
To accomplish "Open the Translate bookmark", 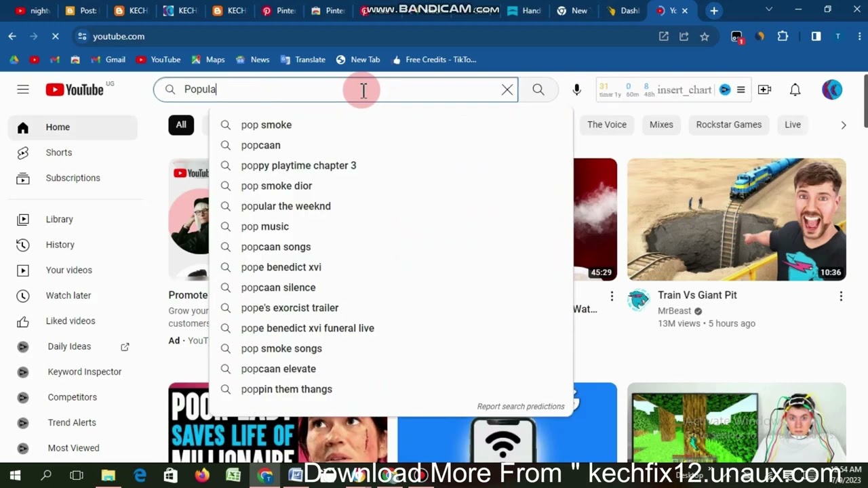I will point(303,60).
